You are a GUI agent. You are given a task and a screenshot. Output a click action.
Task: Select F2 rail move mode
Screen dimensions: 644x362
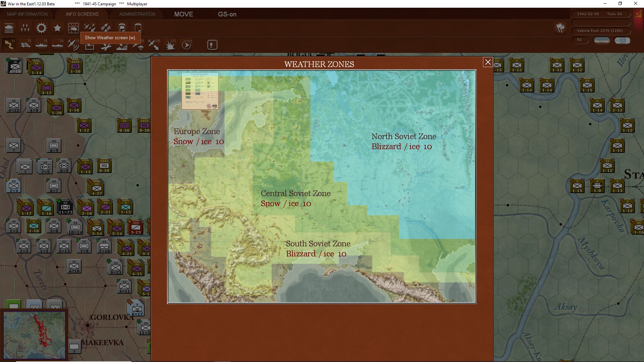[x=25, y=45]
